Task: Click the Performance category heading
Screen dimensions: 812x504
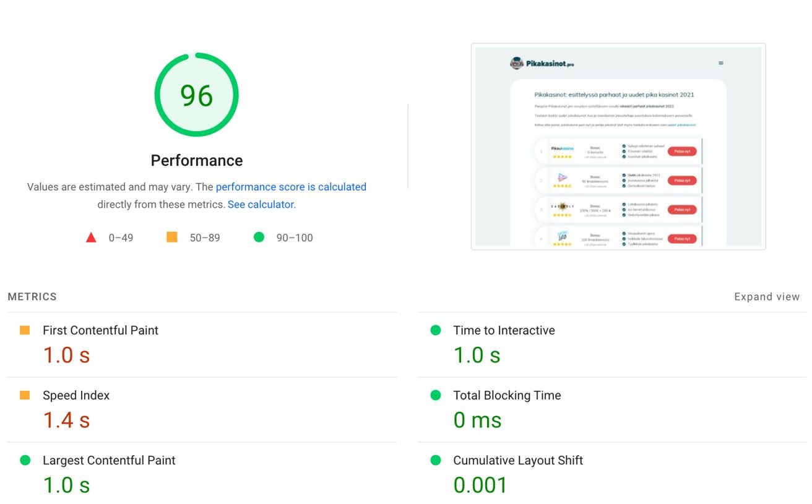Action: coord(197,161)
